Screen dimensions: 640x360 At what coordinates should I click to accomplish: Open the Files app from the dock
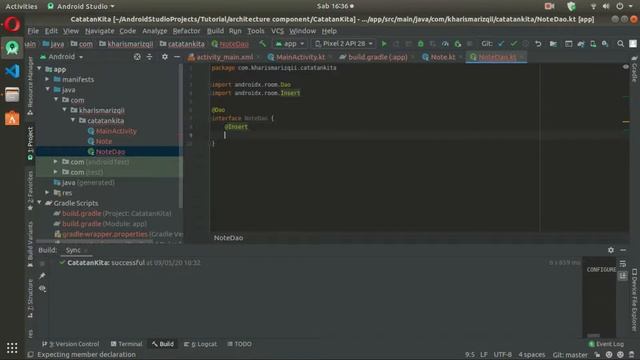point(12,95)
